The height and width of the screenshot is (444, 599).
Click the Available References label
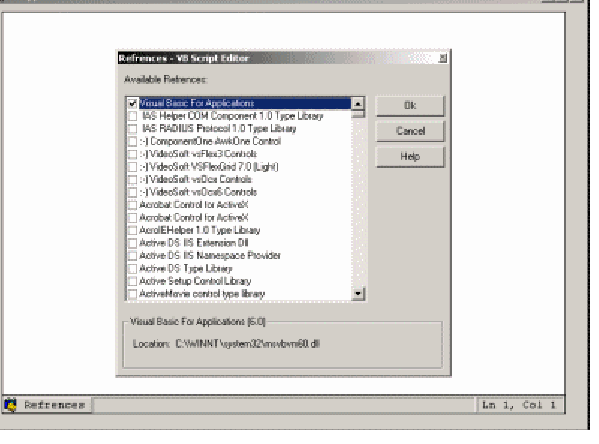point(165,79)
